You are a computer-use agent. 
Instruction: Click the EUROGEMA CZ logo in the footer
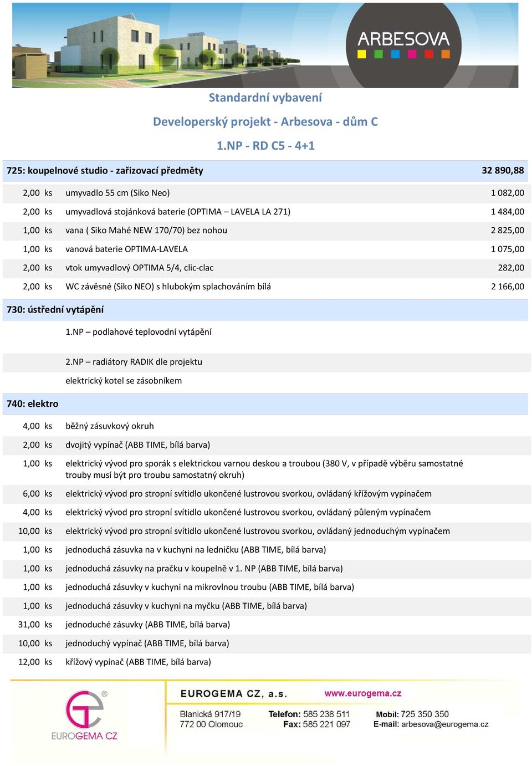pos(84,715)
